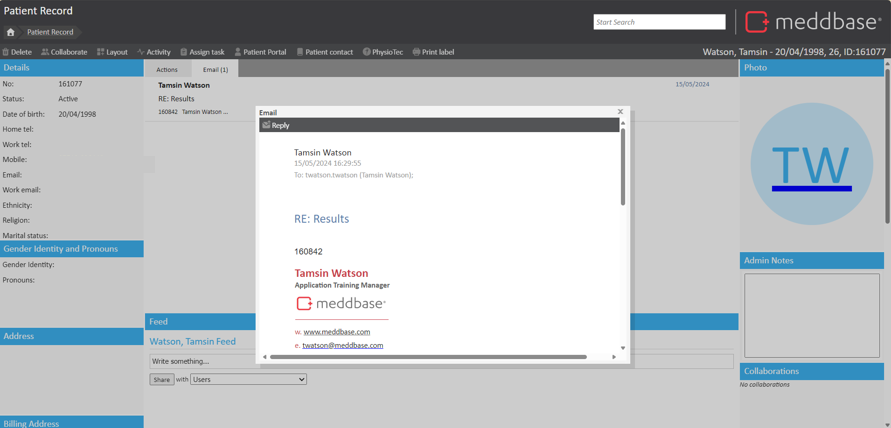
Task: Click the Print label icon
Action: pyautogui.click(x=417, y=52)
